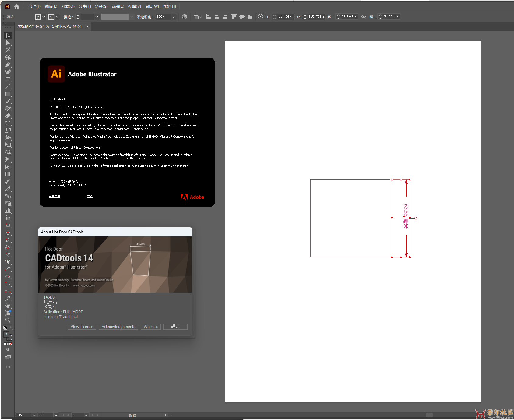Select the Lasso tool
Screen dimensions: 514x420
pyautogui.click(x=8, y=58)
